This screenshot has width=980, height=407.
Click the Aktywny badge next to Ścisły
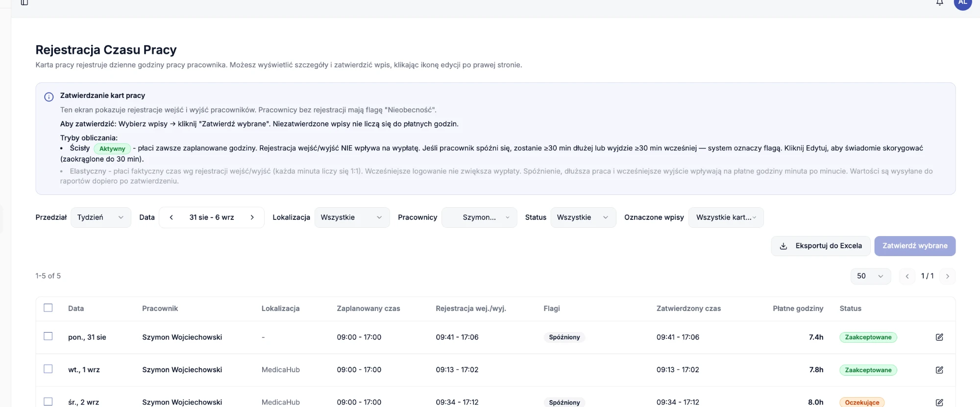[112, 148]
